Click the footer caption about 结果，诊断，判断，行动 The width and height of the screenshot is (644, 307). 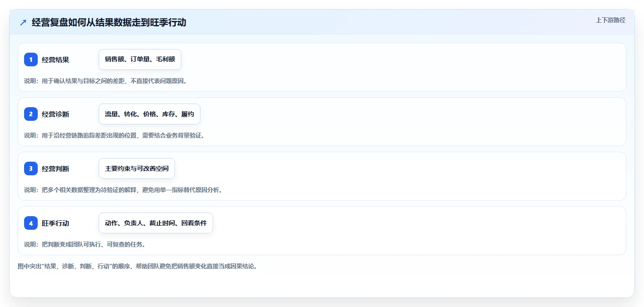[138, 266]
